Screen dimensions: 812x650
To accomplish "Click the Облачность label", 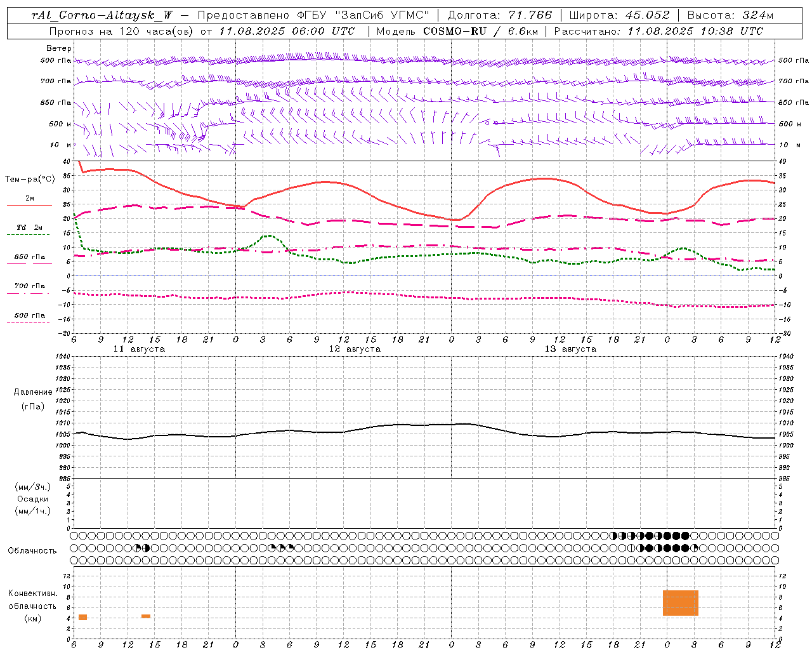I will point(32,551).
